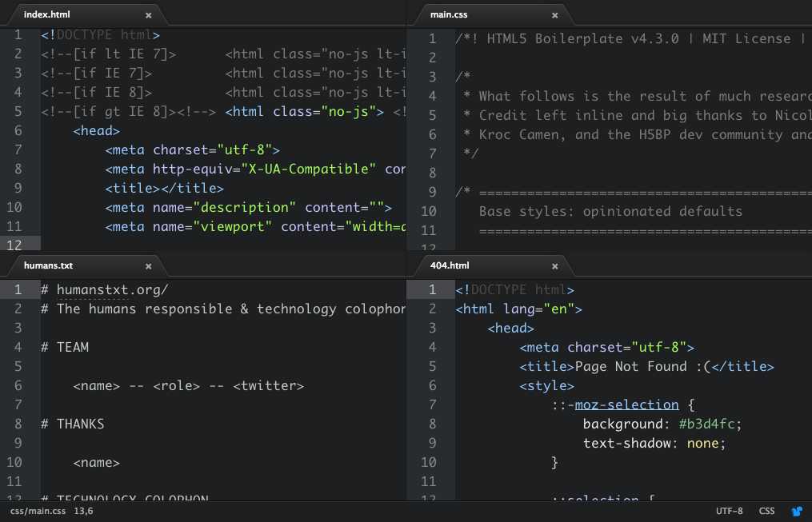This screenshot has height=522, width=812.
Task: Click 'text-shadow: none;' line in 404.html
Action: pos(654,443)
